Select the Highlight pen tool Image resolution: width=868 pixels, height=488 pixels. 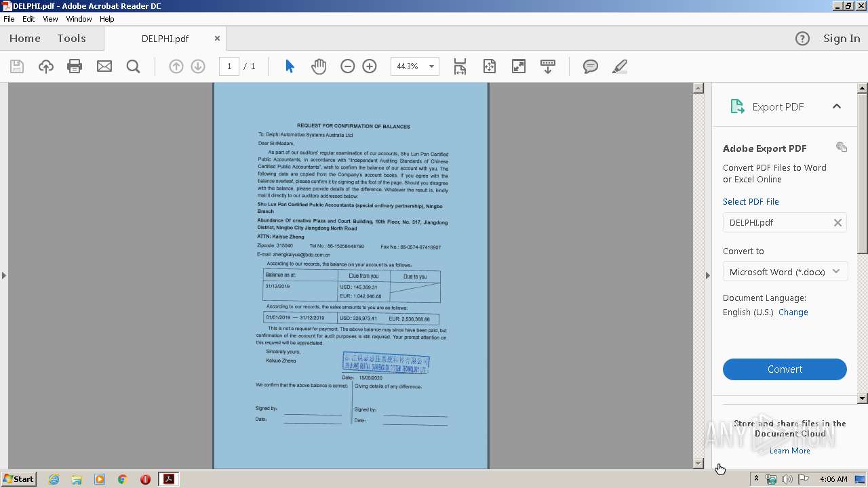click(619, 66)
